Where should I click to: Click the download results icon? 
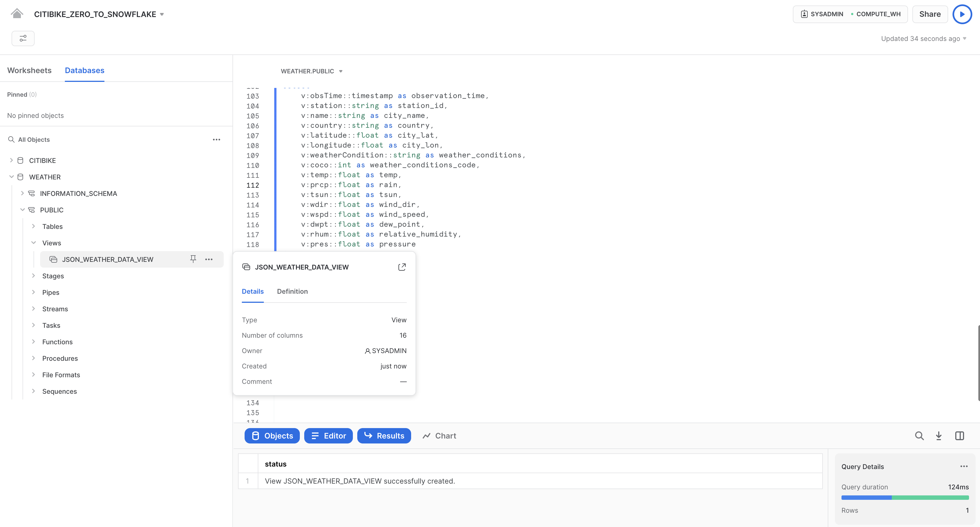(939, 436)
